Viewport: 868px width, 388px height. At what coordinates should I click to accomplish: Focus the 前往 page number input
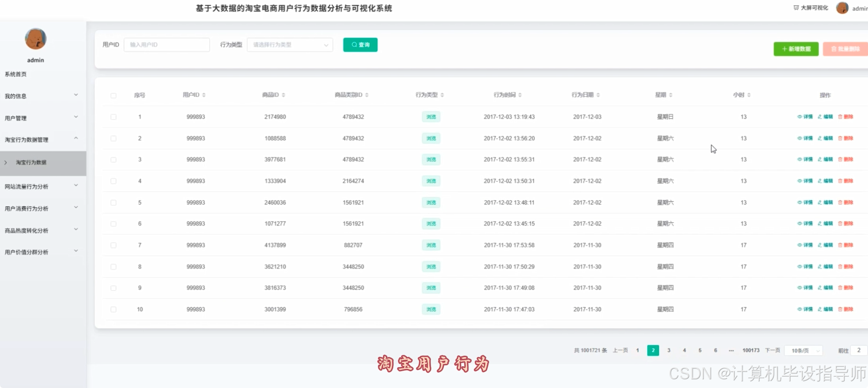click(x=859, y=350)
